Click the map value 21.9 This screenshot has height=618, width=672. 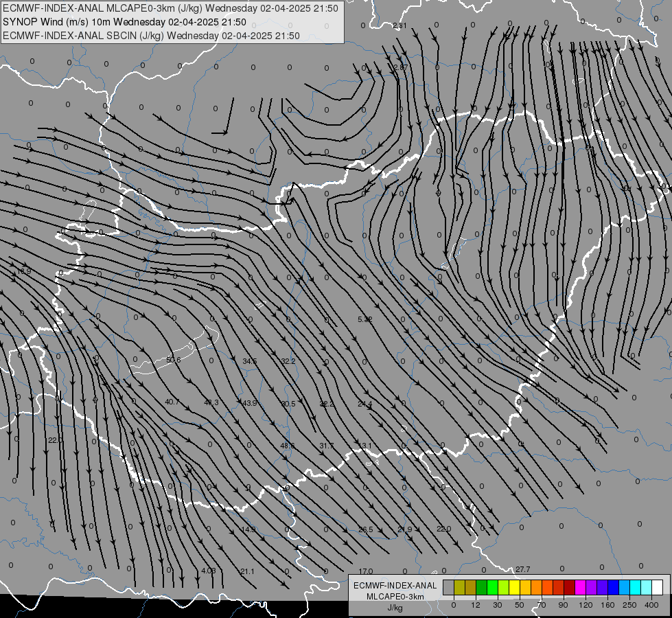point(404,529)
